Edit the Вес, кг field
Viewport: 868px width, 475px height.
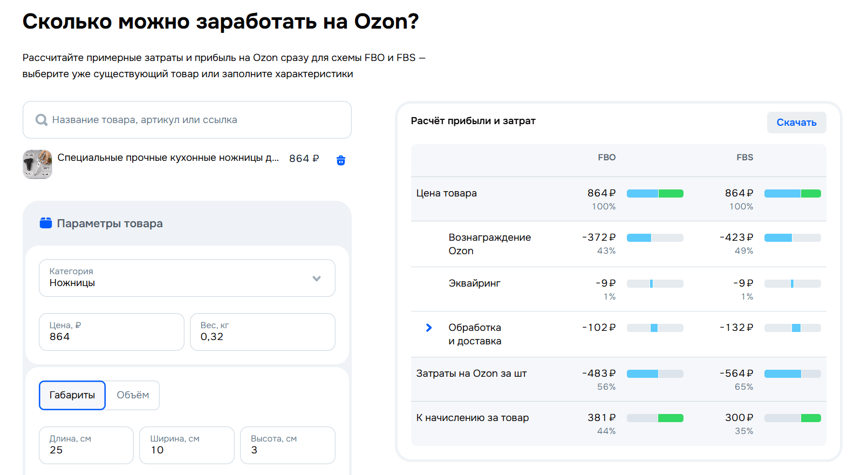pyautogui.click(x=263, y=332)
